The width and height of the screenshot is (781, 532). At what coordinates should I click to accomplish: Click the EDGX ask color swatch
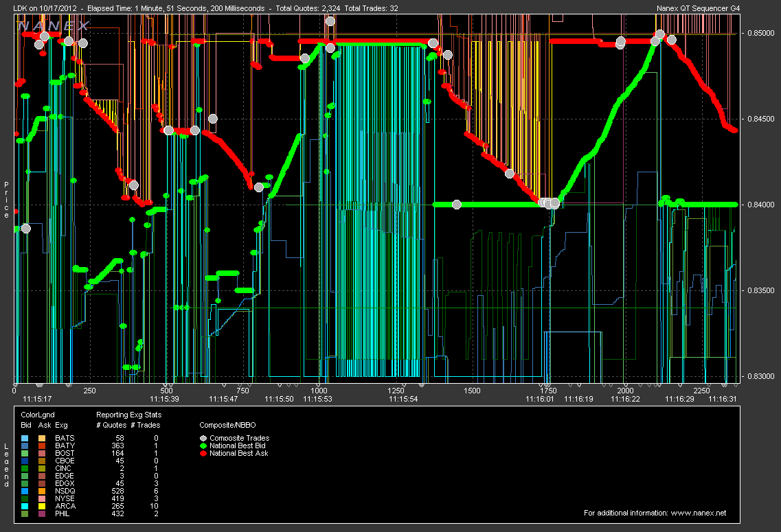coord(42,484)
